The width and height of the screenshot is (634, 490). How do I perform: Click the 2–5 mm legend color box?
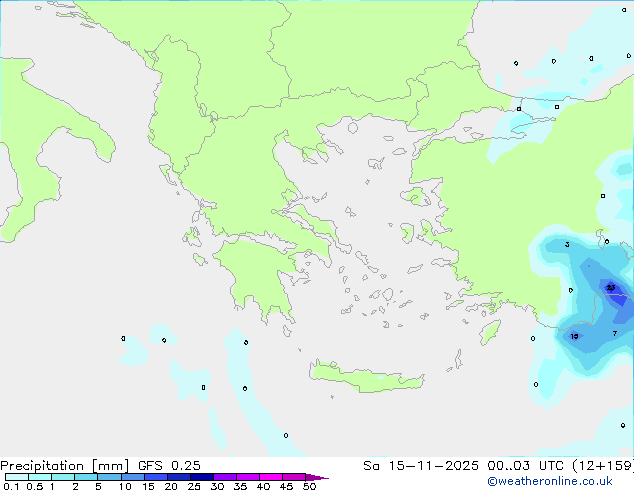point(86,477)
